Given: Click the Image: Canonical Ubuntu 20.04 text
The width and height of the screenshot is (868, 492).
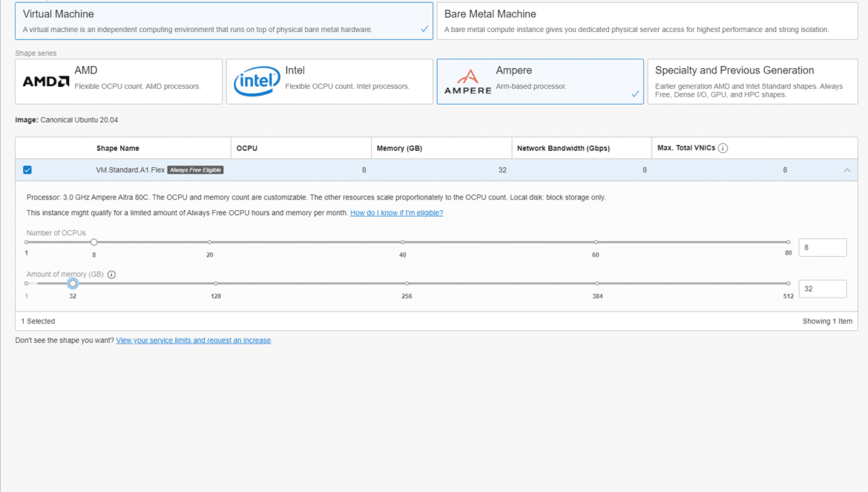Looking at the screenshot, I should pyautogui.click(x=67, y=120).
